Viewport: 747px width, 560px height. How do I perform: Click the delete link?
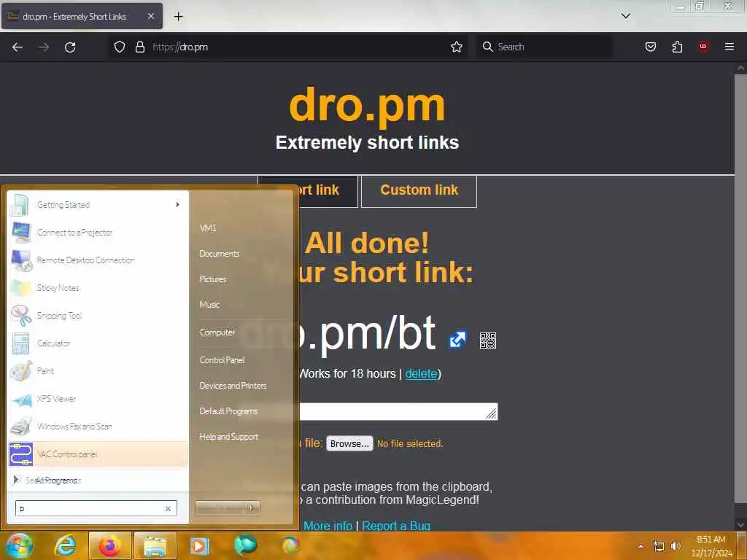421,374
